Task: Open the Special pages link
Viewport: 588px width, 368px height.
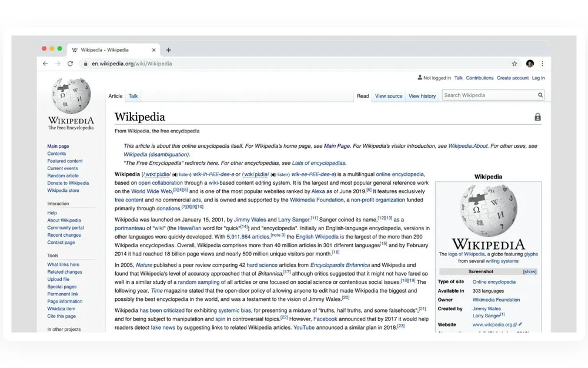Action: [62, 287]
